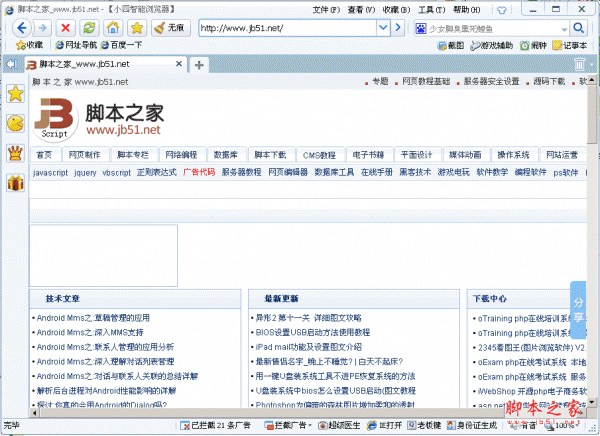Viewport: 600px width, 436px height.
Task: Click the sidebar yellow Pac-Man game icon
Action: (15, 123)
